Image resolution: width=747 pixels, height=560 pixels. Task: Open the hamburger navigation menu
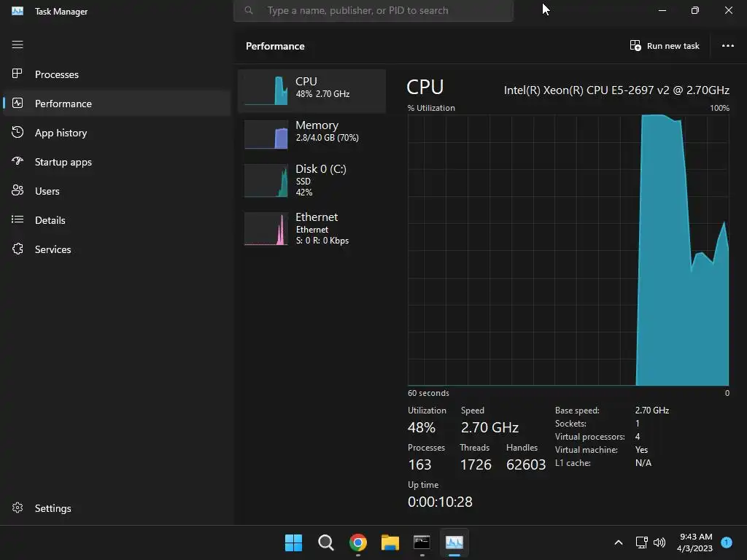(18, 44)
